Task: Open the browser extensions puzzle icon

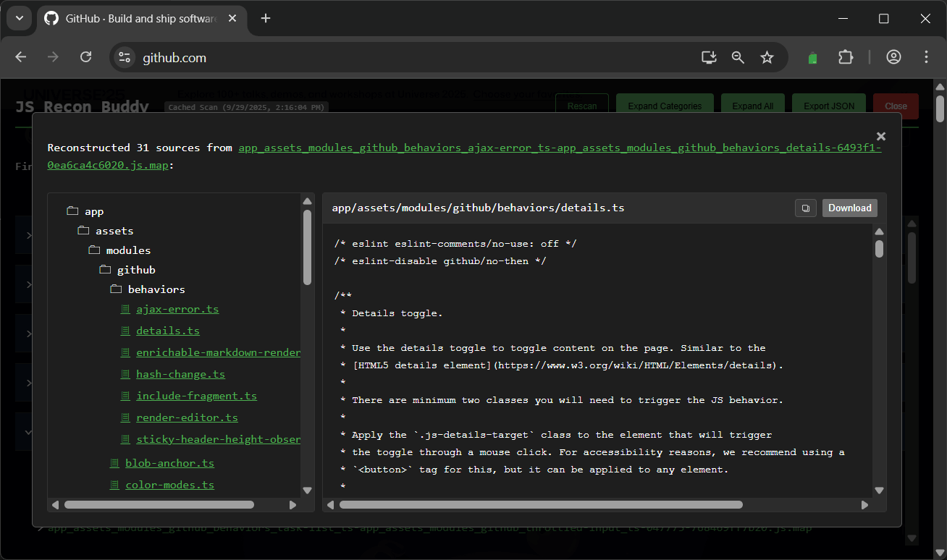Action: 846,58
